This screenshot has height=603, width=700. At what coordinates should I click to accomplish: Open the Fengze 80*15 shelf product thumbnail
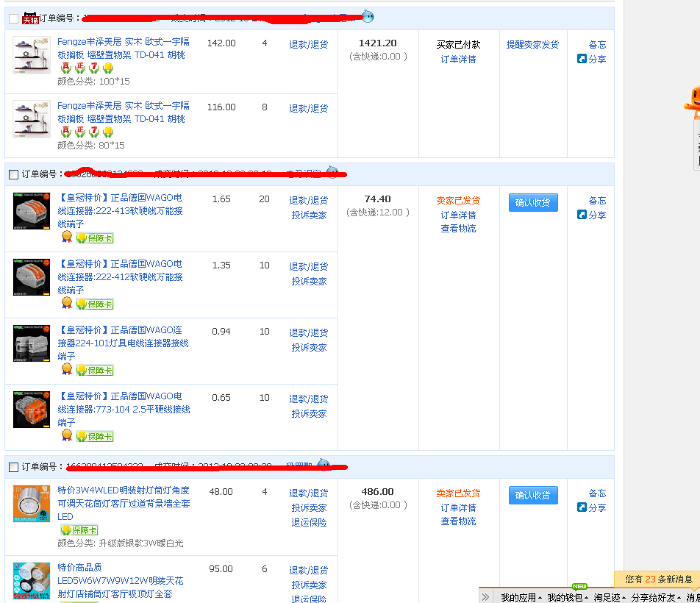click(32, 119)
